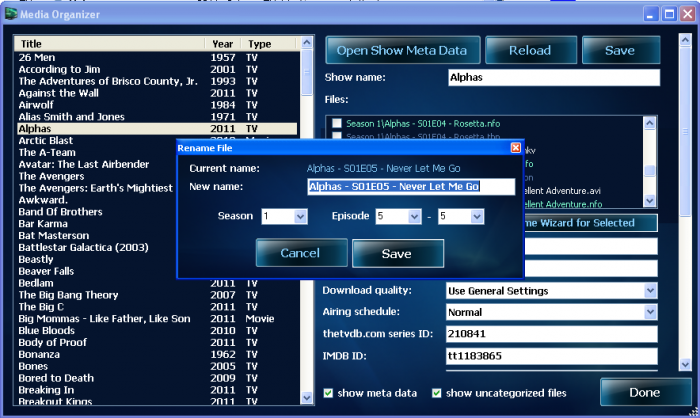This screenshot has width=700, height=418.
Task: Open the first Episode dropdown
Action: coord(414,217)
